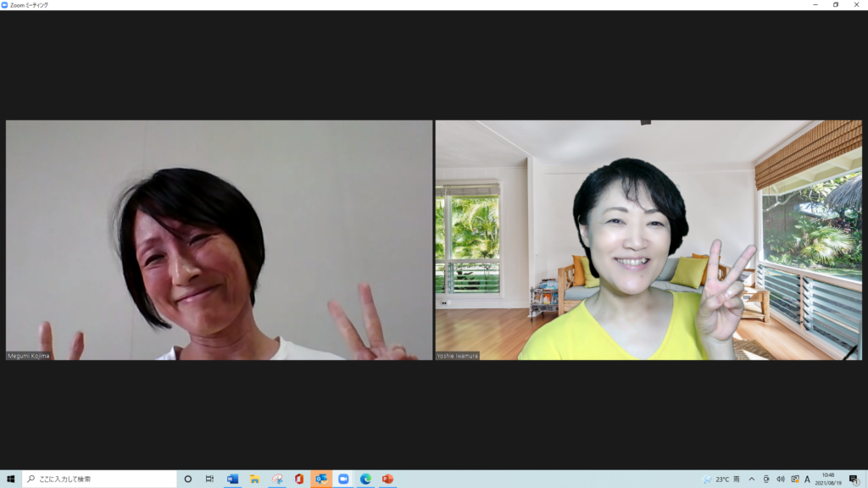
Task: Open the speaker volume control
Action: coord(780,479)
